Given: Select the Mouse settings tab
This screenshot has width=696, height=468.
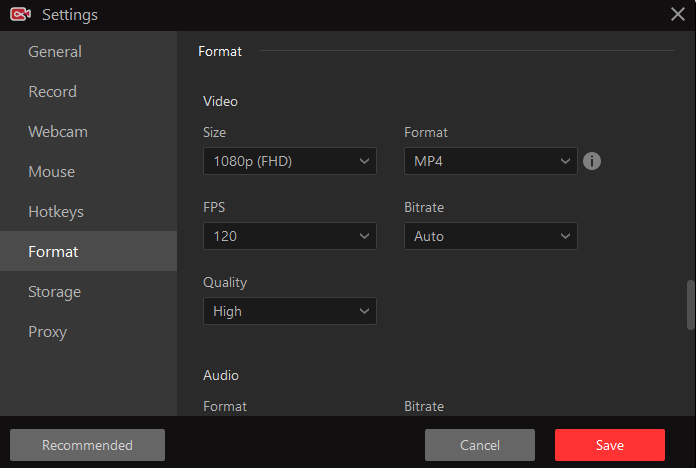Looking at the screenshot, I should coord(52,172).
